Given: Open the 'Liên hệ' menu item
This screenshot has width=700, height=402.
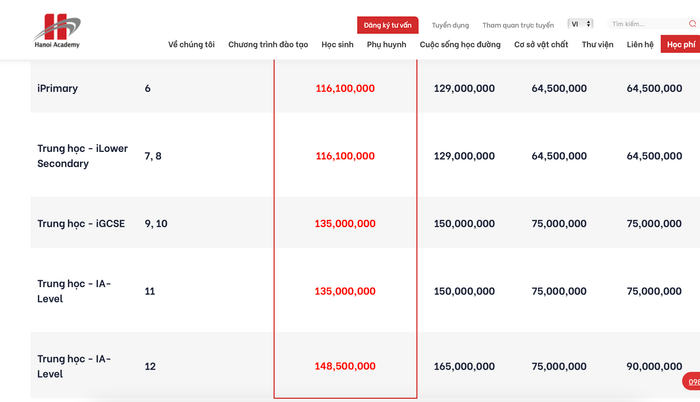Looking at the screenshot, I should pos(640,45).
